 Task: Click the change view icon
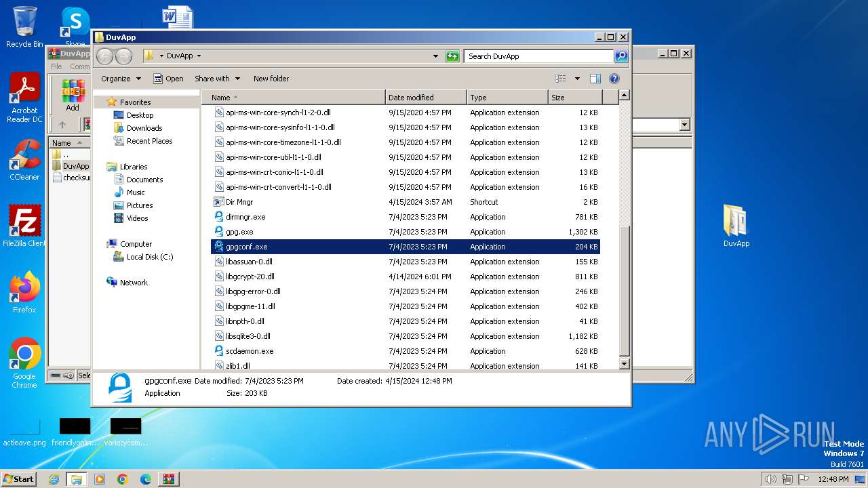[x=560, y=79]
